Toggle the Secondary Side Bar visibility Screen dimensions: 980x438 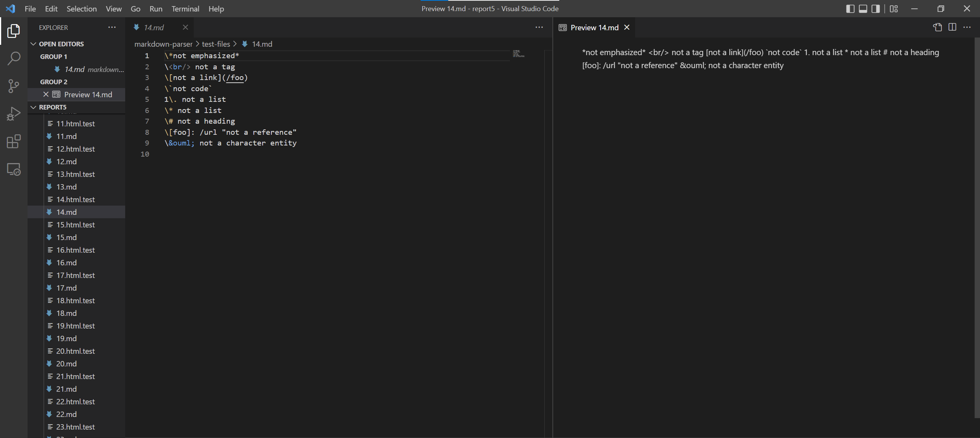(875, 8)
